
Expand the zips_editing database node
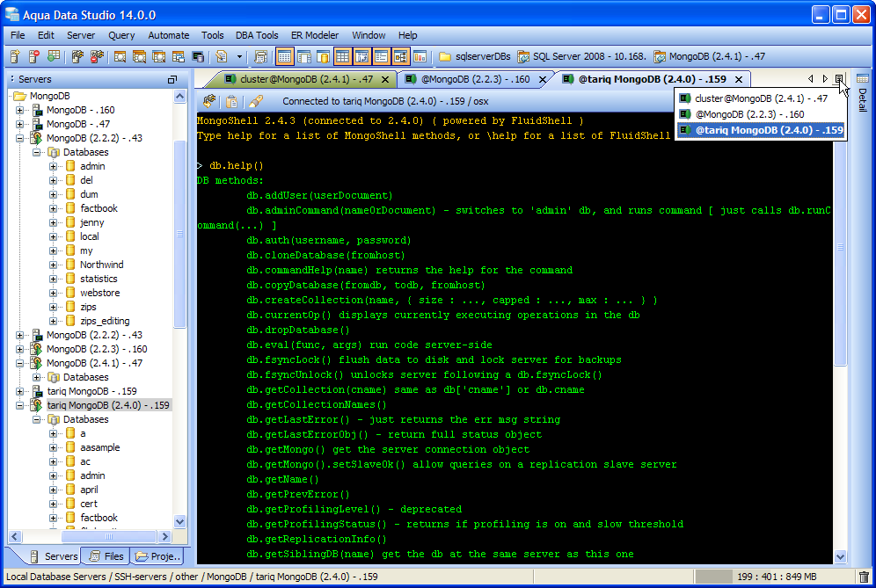53,321
